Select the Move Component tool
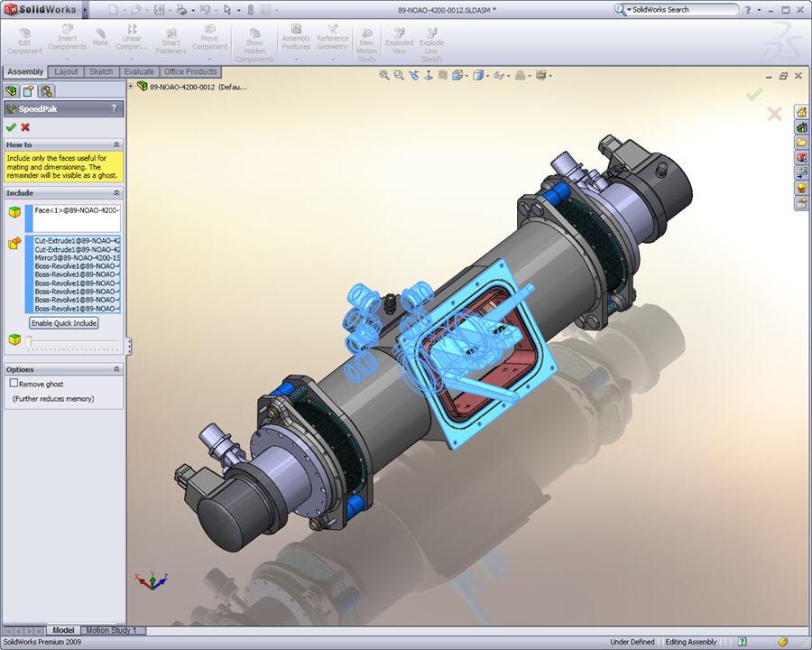The width and height of the screenshot is (812, 650). [209, 37]
